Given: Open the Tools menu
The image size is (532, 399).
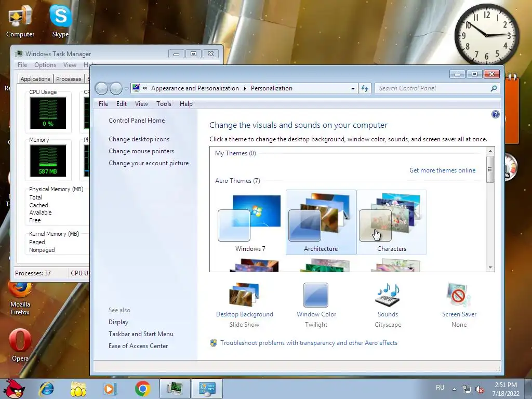Looking at the screenshot, I should tap(164, 104).
